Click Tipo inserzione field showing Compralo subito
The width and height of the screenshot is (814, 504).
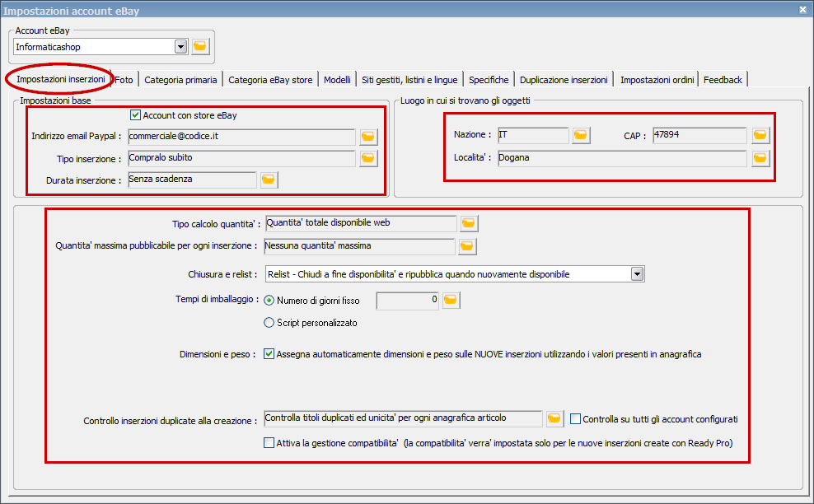(241, 158)
